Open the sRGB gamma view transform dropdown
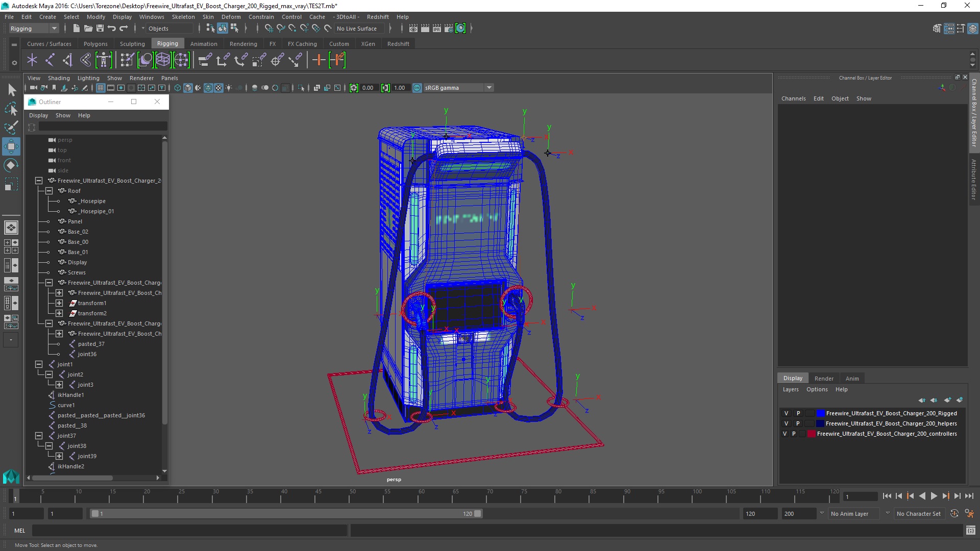Viewport: 980px width, 551px height. (458, 88)
